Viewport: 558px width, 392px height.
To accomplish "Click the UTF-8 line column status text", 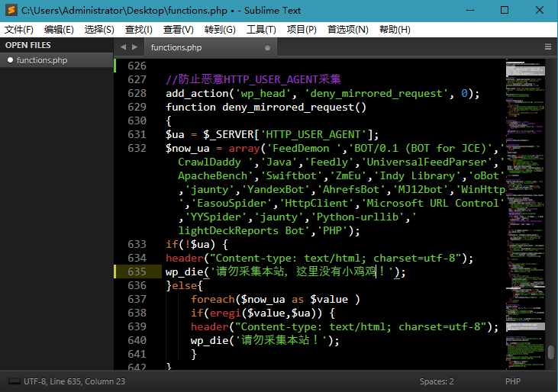I will coord(74,381).
